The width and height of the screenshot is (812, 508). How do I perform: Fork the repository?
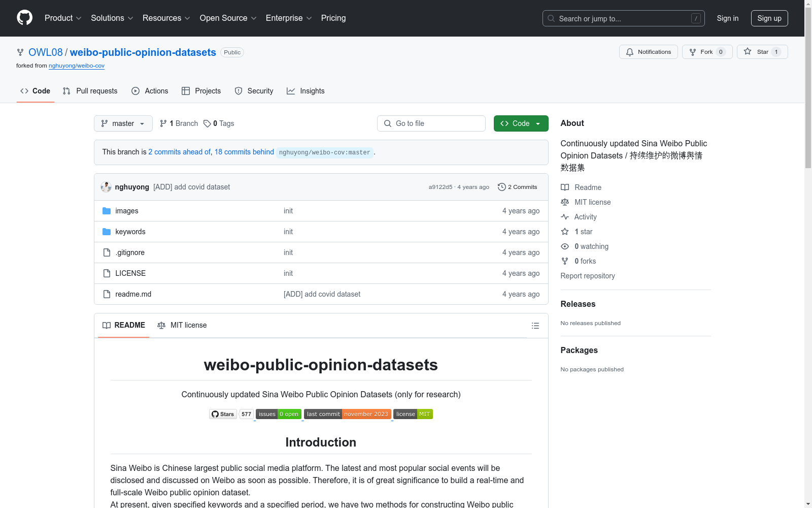(x=707, y=52)
